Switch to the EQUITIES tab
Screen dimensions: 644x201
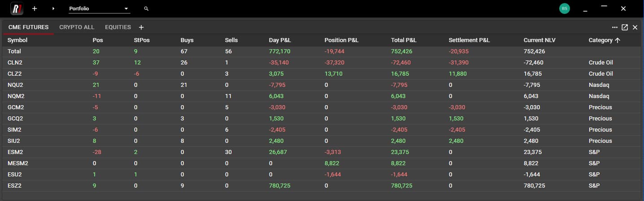point(118,27)
